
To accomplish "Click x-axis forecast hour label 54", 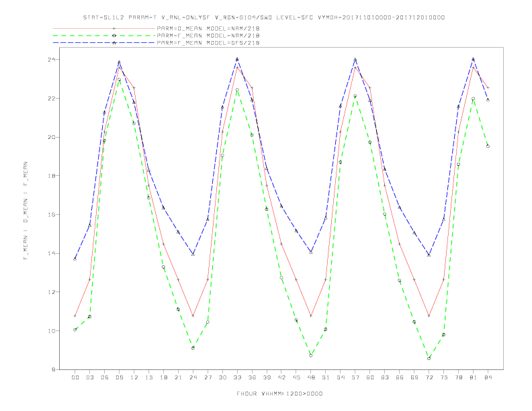I will coord(341,377).
